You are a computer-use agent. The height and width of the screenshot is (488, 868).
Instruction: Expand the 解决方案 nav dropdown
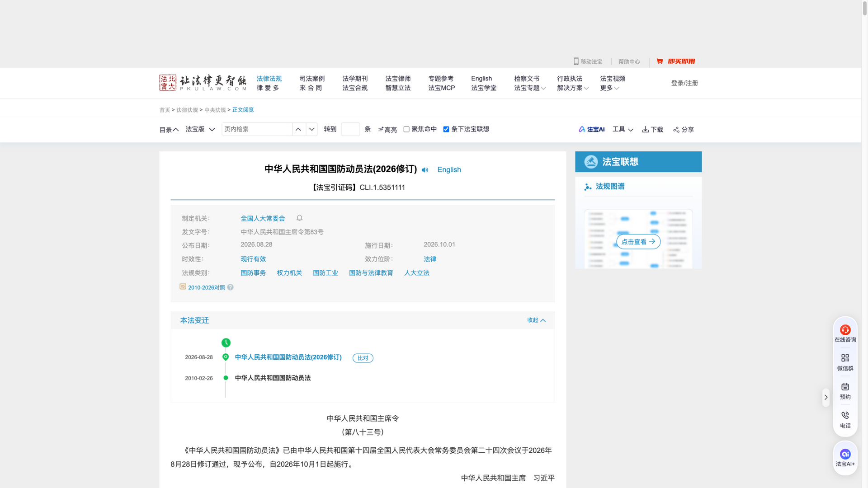573,88
